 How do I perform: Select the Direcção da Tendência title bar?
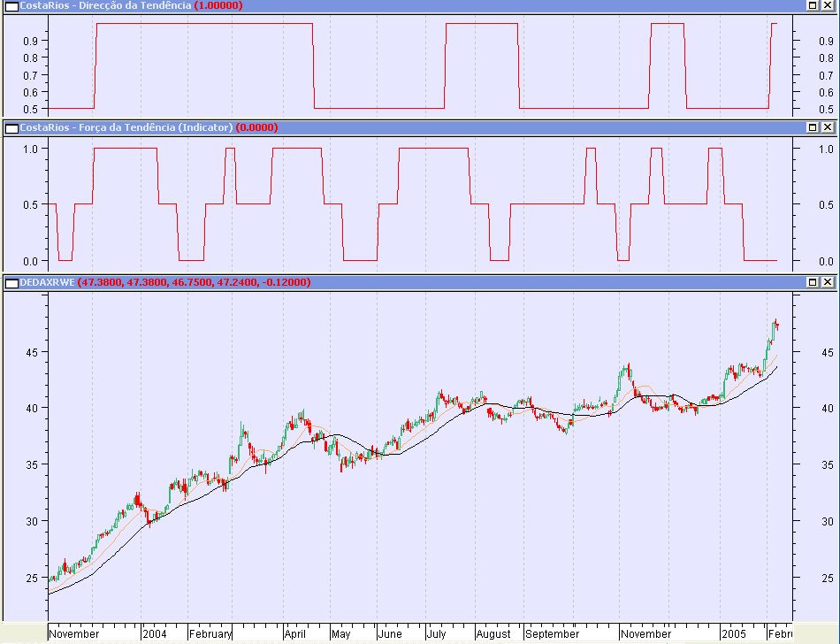(x=106, y=5)
